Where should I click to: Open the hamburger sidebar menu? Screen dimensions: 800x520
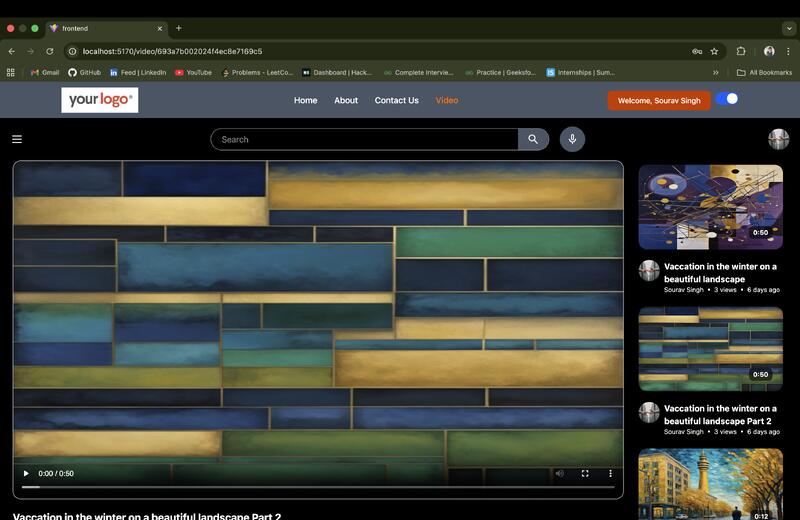click(17, 139)
